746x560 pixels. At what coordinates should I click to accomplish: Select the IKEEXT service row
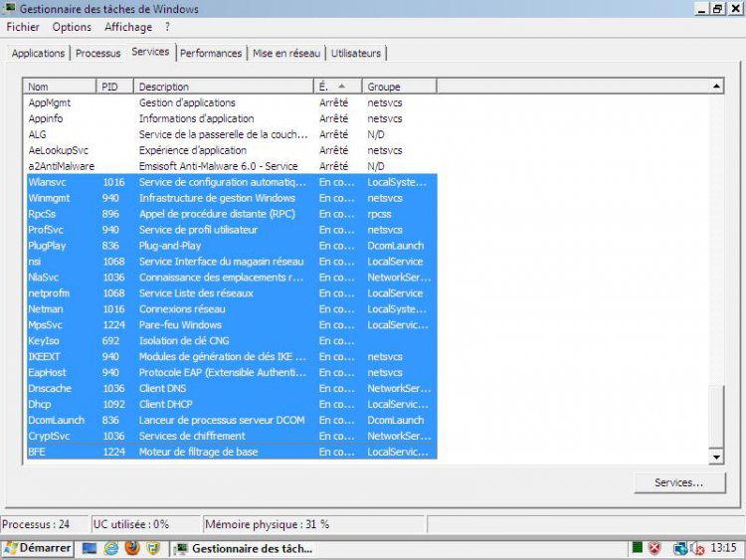click(231, 356)
